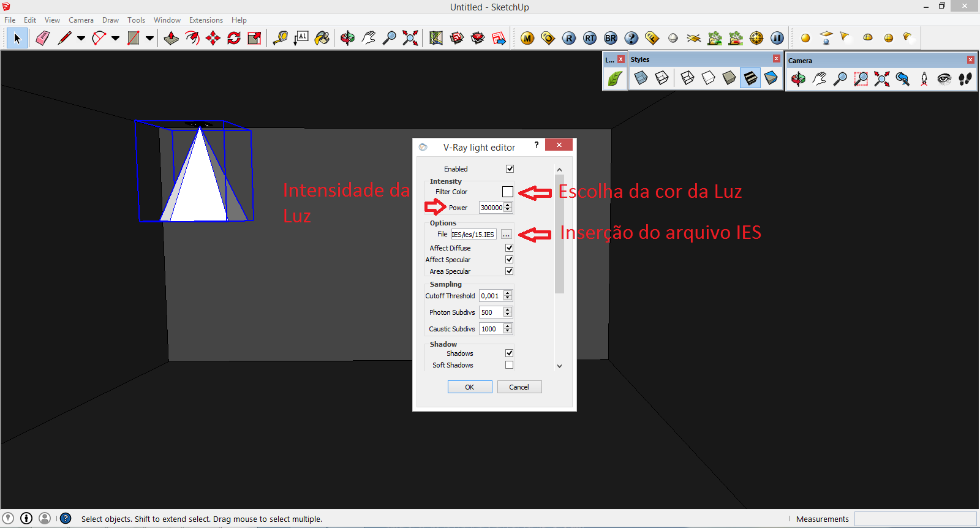The width and height of the screenshot is (980, 528).
Task: Click the Caustic Subdivs spinner
Action: [508, 328]
